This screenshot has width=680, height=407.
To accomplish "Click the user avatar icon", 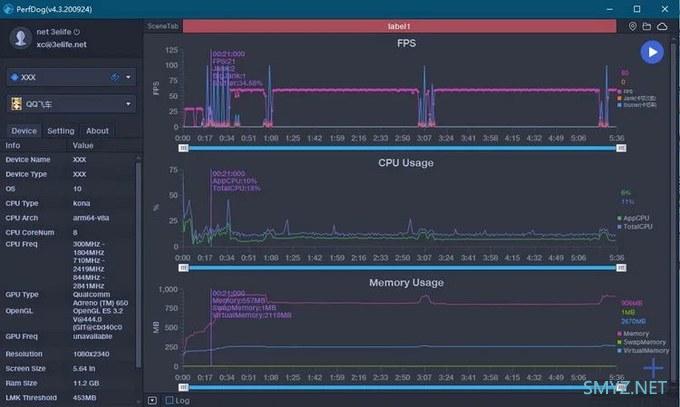I will (20, 38).
